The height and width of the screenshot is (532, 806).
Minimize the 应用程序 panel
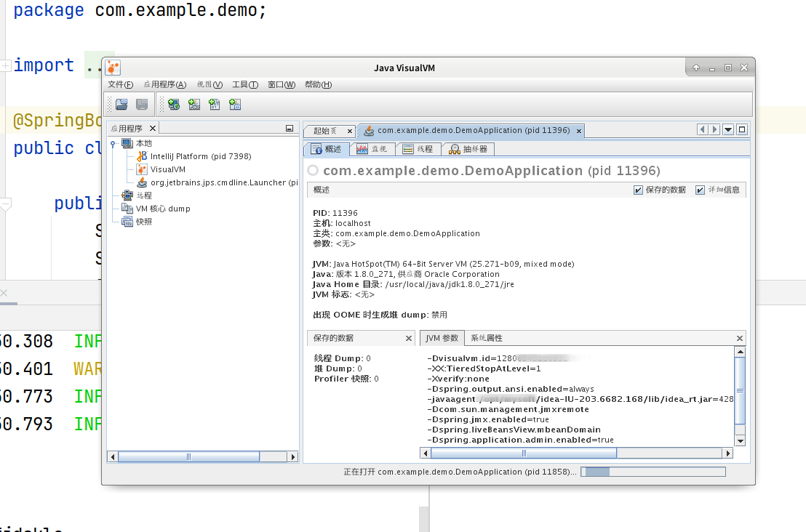pyautogui.click(x=290, y=129)
